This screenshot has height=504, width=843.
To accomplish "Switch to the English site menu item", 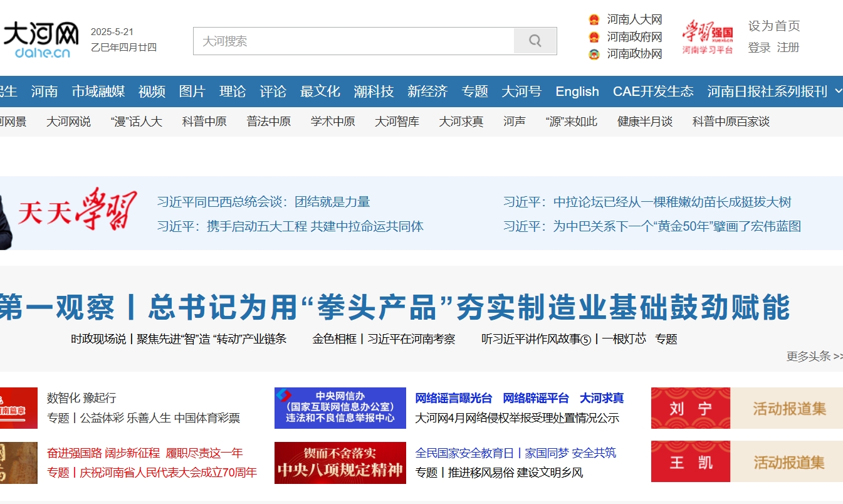I will pos(577,92).
